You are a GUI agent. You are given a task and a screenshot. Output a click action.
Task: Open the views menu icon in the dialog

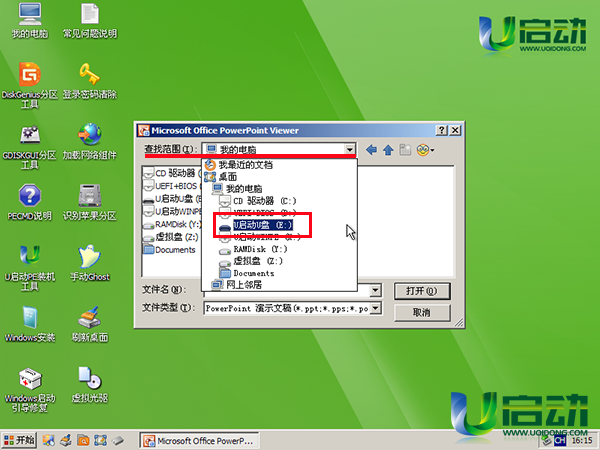click(425, 150)
